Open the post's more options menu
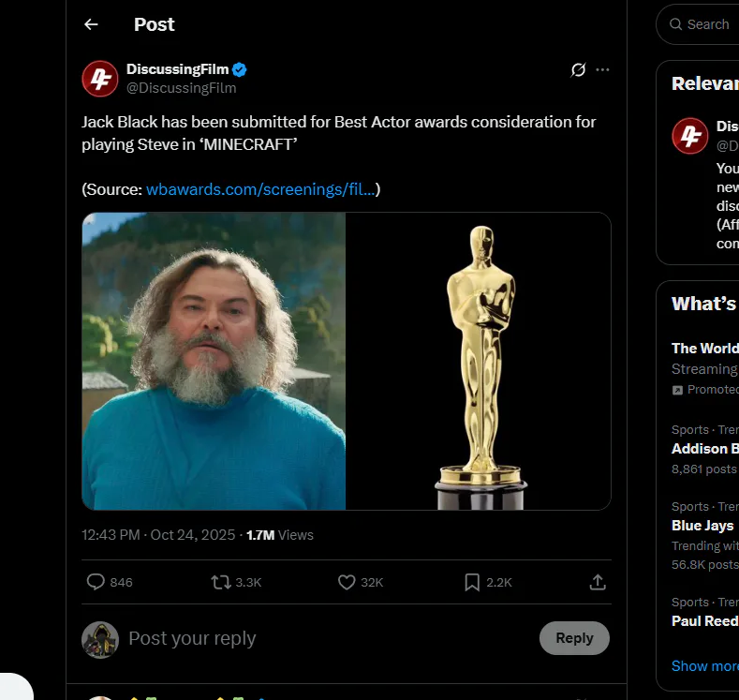739x700 pixels. pos(602,70)
